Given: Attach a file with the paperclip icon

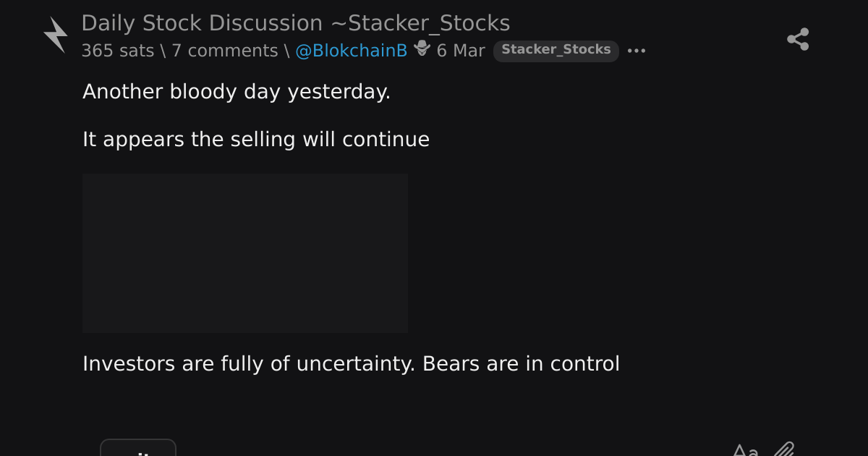Looking at the screenshot, I should coord(784,449).
